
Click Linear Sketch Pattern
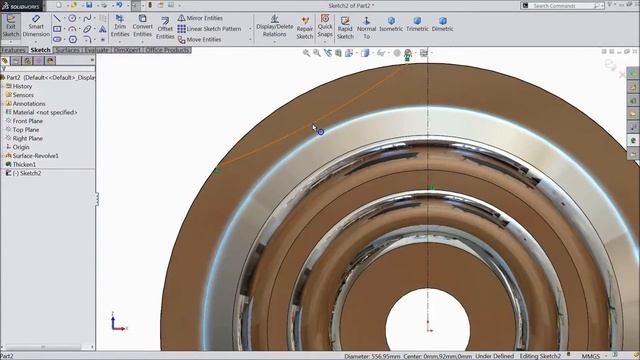pos(209,29)
